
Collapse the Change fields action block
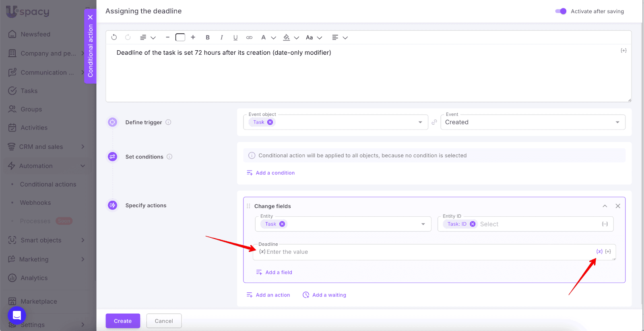(605, 206)
